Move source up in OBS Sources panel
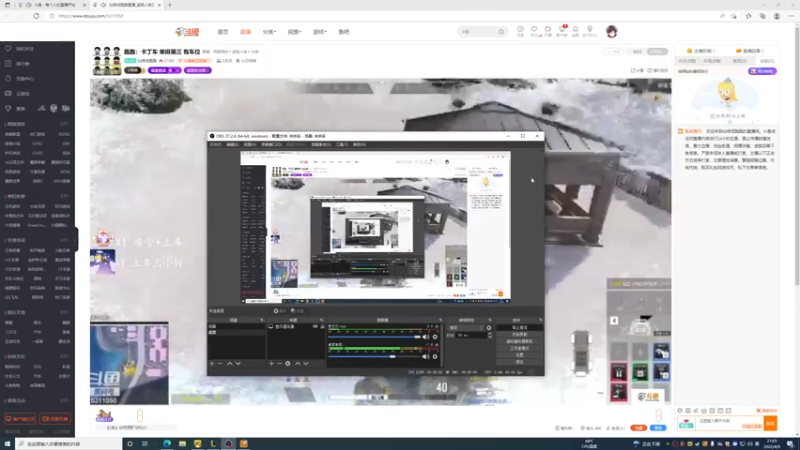The width and height of the screenshot is (800, 450). pos(298,364)
